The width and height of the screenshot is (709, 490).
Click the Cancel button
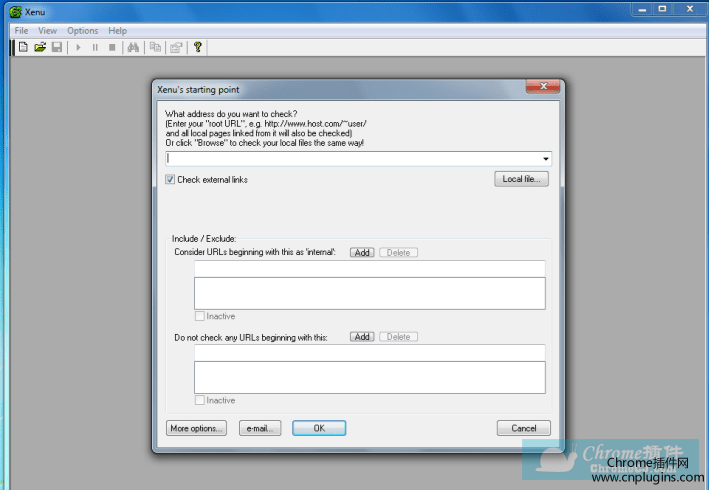click(x=524, y=428)
